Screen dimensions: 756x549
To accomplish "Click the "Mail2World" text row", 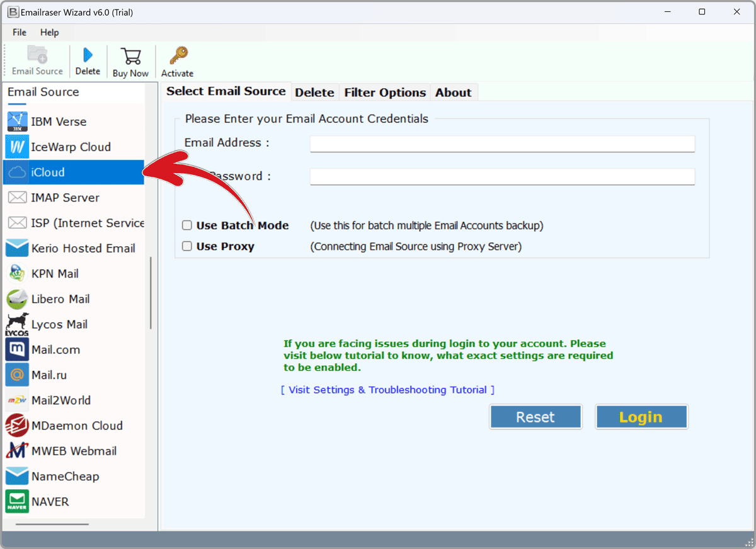I will (x=61, y=400).
